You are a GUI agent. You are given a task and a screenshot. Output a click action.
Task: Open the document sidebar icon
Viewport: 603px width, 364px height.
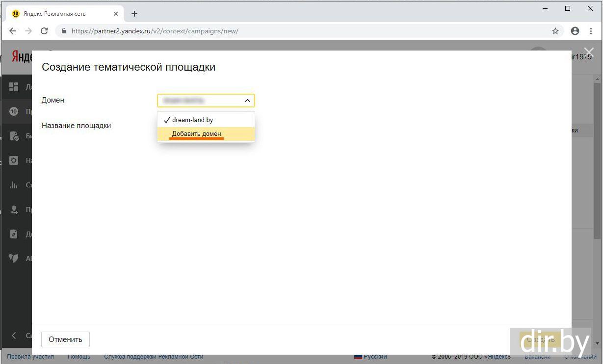click(14, 234)
